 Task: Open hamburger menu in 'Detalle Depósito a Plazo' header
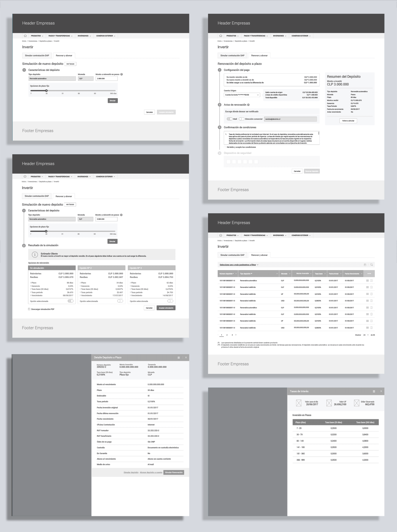tap(179, 358)
